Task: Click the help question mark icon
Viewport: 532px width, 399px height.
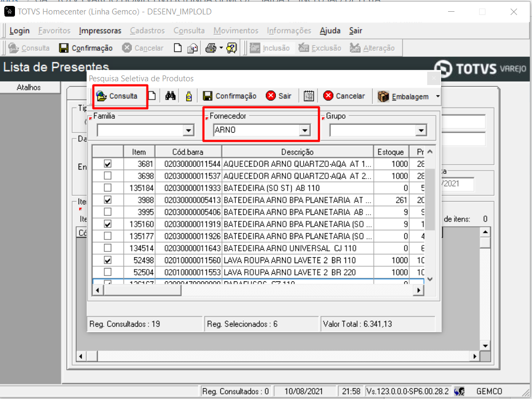Action: tap(232, 48)
